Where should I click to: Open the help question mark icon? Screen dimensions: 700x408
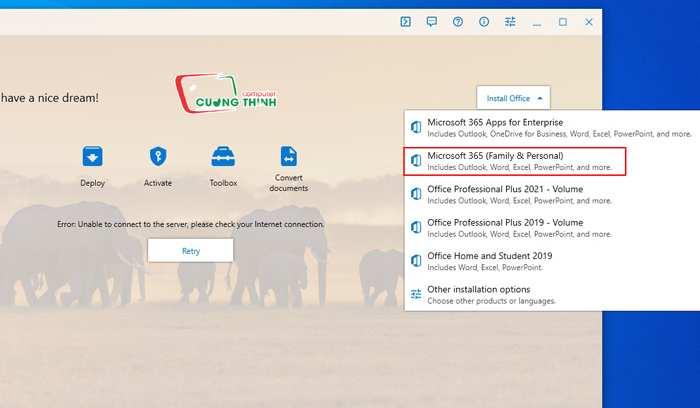click(x=458, y=22)
